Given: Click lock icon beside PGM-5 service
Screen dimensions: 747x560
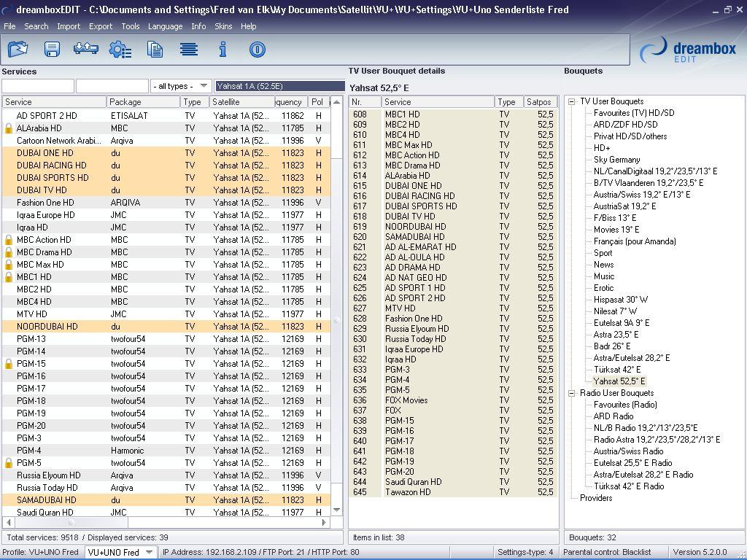Looking at the screenshot, I should click(8, 463).
